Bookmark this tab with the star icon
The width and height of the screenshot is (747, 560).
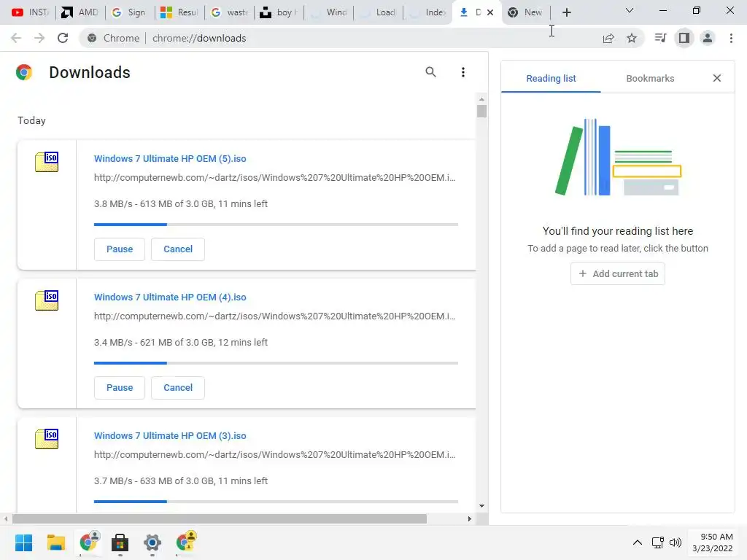click(632, 38)
